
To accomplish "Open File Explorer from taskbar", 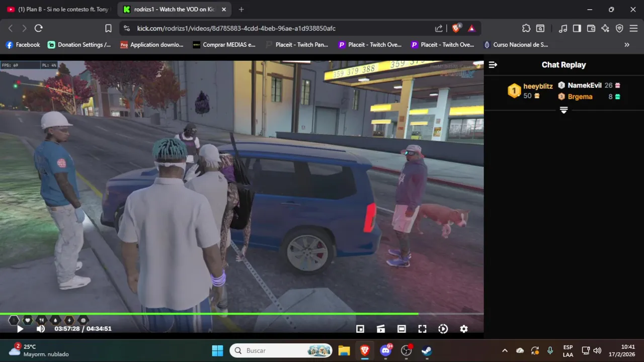I will click(344, 350).
